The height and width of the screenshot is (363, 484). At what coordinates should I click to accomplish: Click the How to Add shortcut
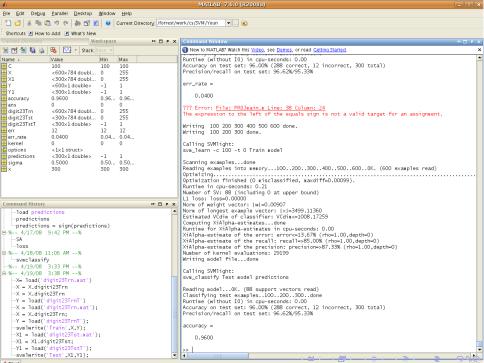(x=45, y=33)
